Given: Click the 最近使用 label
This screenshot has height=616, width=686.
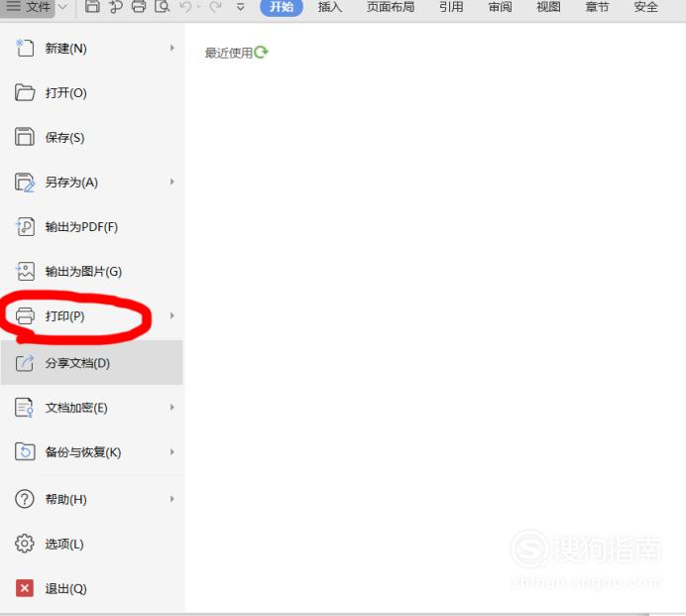Looking at the screenshot, I should pos(228,53).
